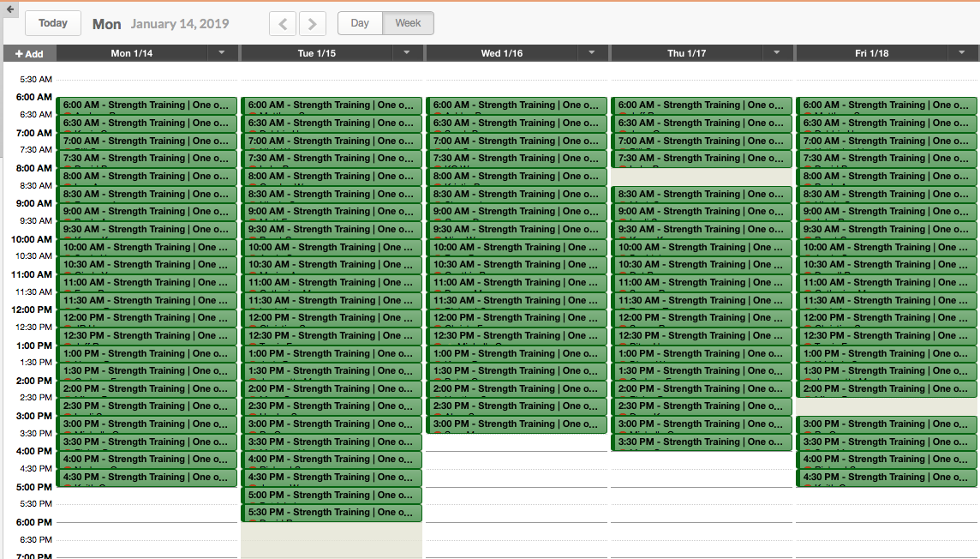Go to the previous week using left arrow

(x=283, y=24)
